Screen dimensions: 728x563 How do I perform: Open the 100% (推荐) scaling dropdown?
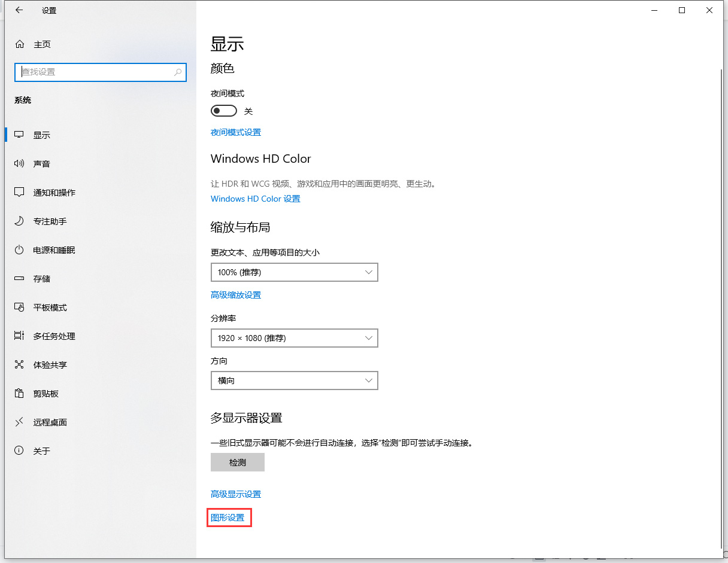295,272
